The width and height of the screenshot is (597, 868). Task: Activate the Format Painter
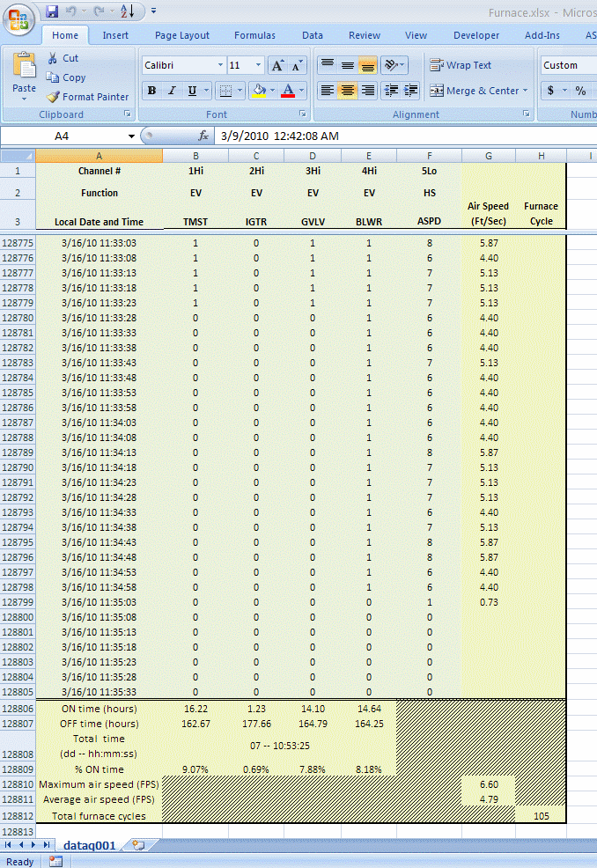87,97
